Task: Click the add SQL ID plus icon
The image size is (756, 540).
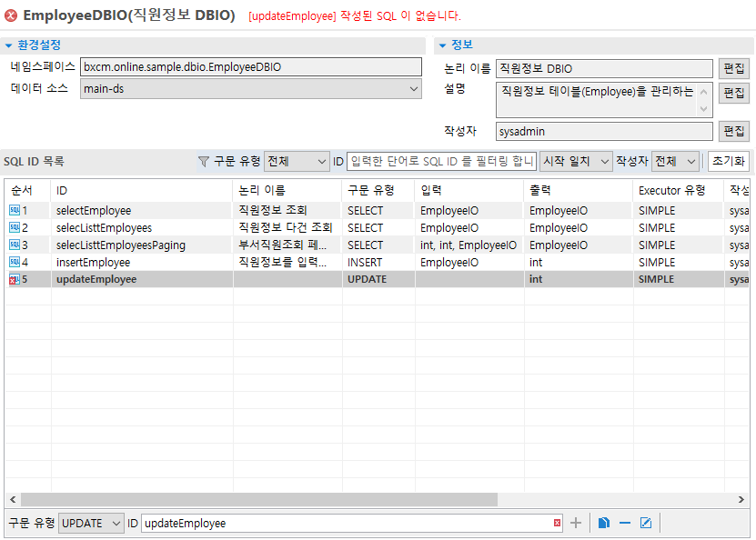Action: point(575,523)
